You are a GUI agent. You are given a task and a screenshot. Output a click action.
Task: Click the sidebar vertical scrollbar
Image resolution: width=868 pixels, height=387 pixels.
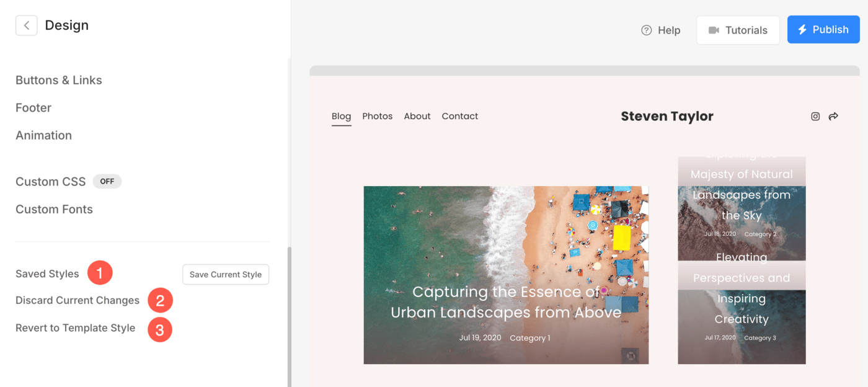click(289, 316)
